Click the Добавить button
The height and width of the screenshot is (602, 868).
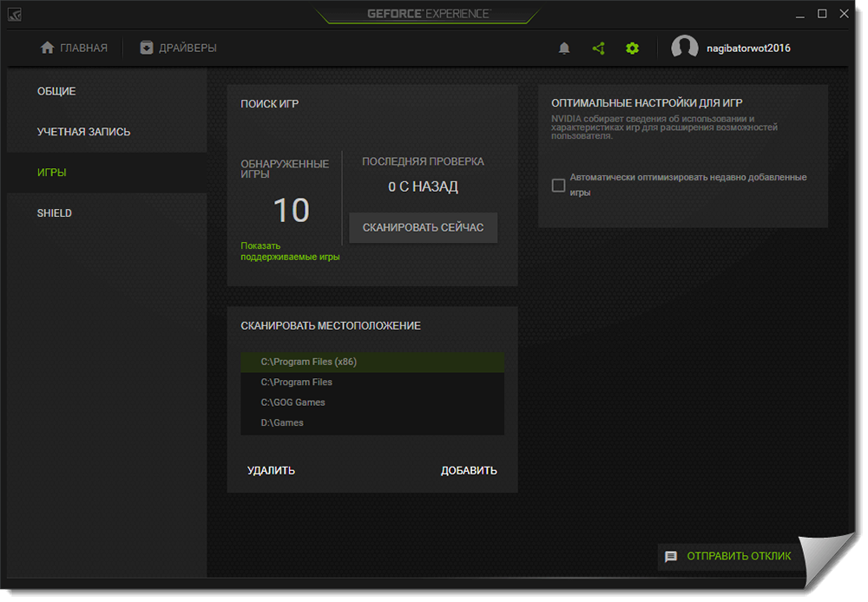click(x=469, y=471)
